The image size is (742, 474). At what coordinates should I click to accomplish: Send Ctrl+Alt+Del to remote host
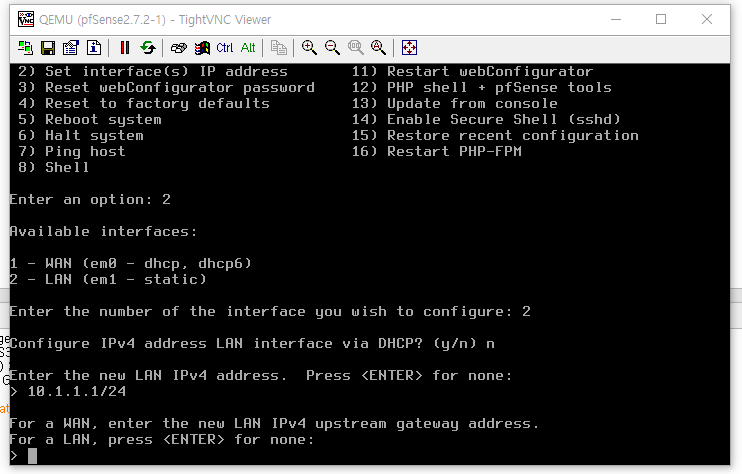179,48
